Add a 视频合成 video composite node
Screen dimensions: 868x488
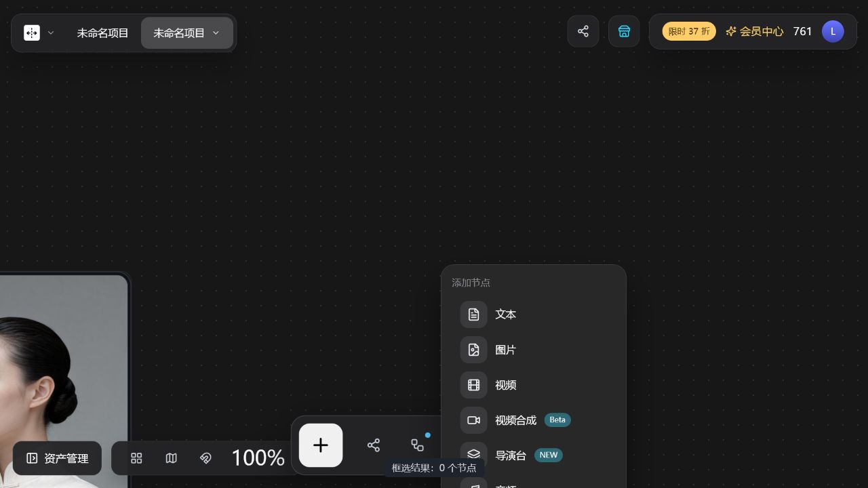click(x=533, y=420)
